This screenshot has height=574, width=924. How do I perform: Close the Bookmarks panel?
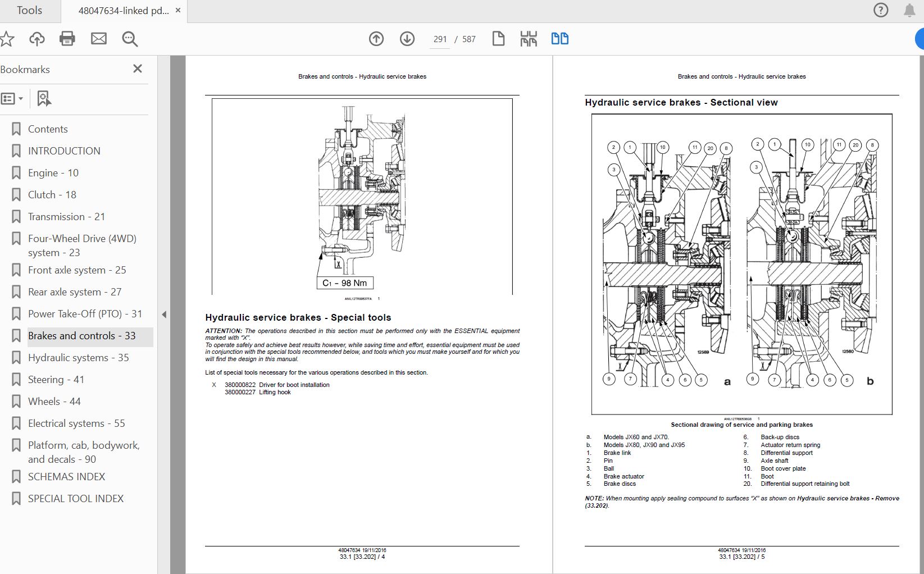click(138, 69)
